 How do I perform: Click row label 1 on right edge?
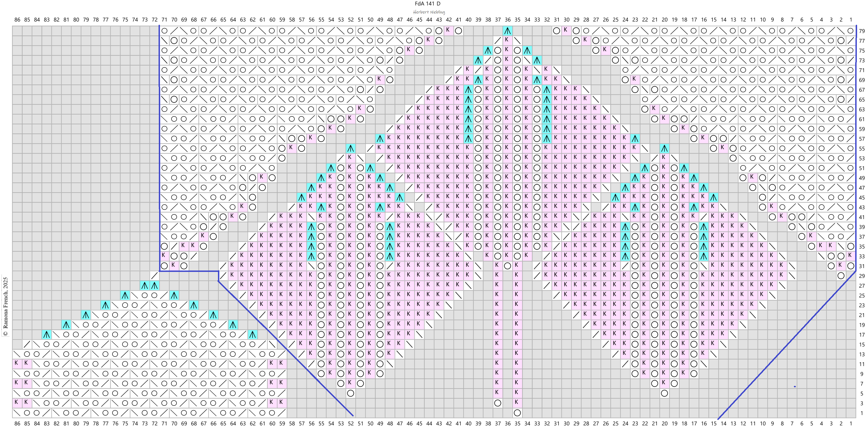click(862, 413)
